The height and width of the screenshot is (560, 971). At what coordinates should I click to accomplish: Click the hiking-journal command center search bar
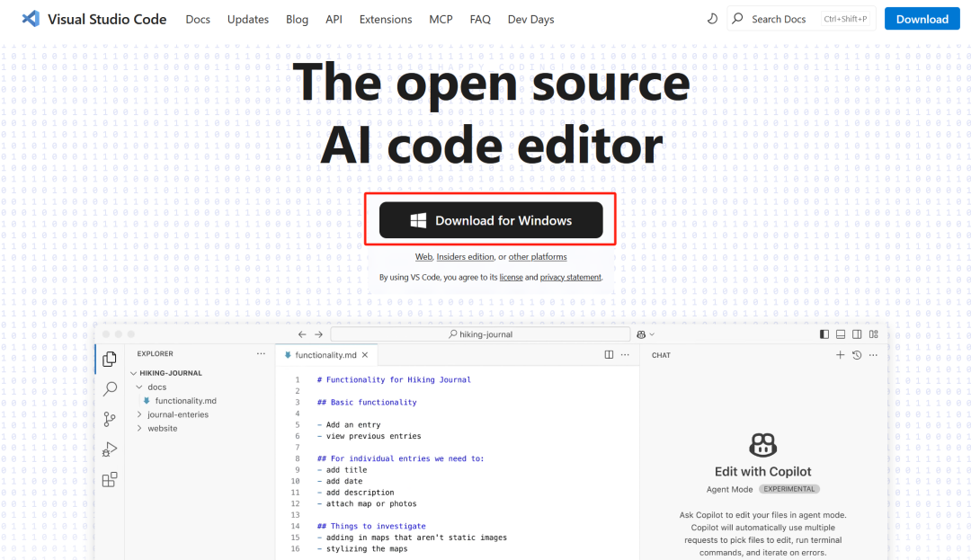pos(480,334)
